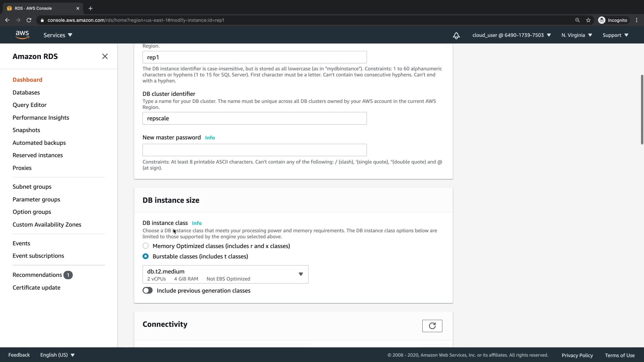Open the N. Virginia region selector

pyautogui.click(x=577, y=35)
